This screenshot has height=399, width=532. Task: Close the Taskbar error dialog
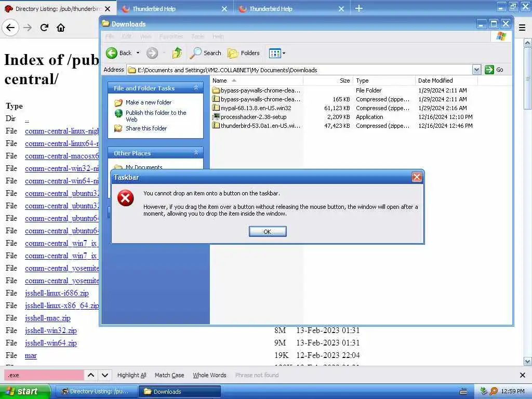[417, 177]
